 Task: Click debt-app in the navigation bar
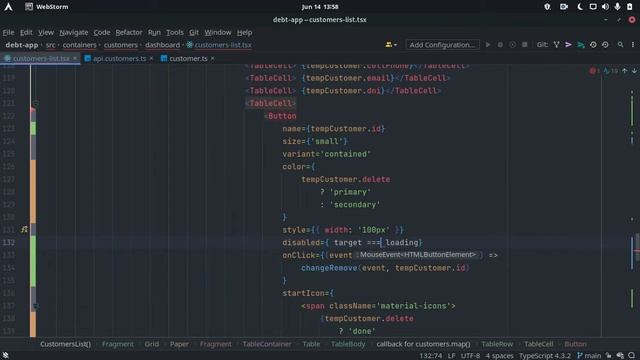(x=22, y=45)
